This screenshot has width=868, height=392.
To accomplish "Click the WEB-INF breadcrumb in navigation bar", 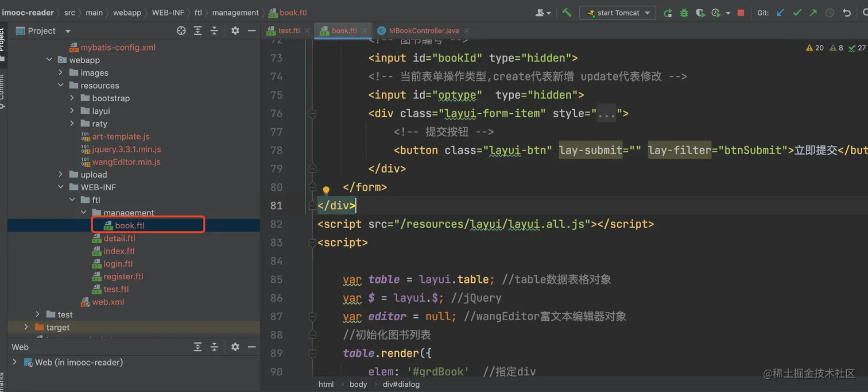I will pyautogui.click(x=168, y=13).
